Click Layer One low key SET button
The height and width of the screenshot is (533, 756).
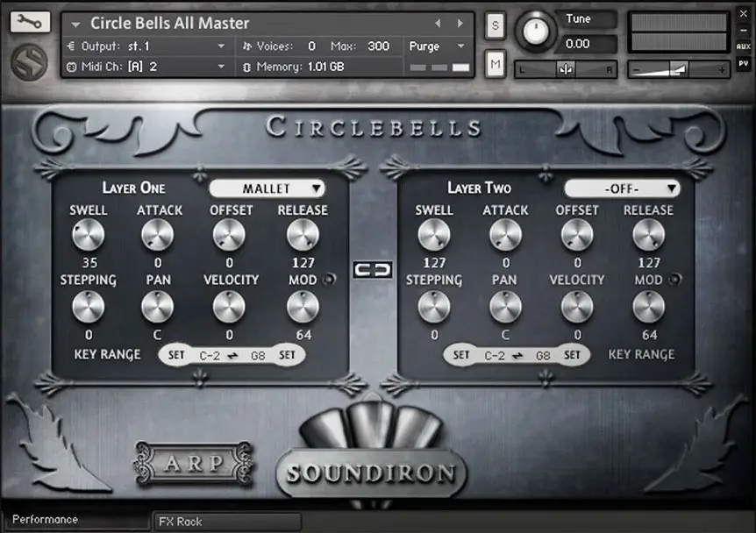[x=176, y=355]
